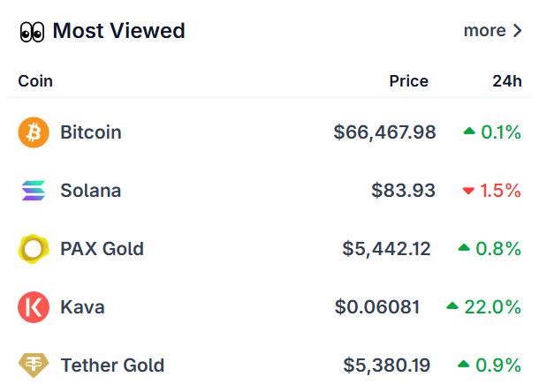The width and height of the screenshot is (539, 392).
Task: Click Solana's red 1.5% change
Action: pos(492,191)
